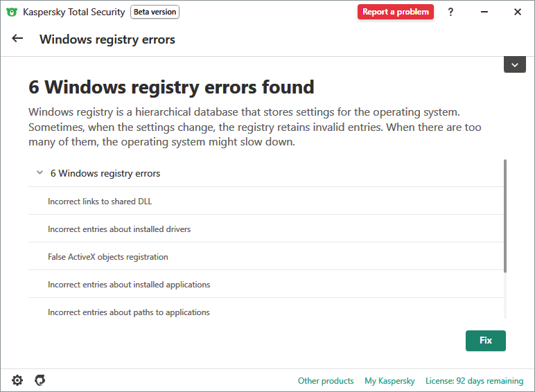Click the error list vertical scrollbar
Viewport: 535px width, 392px height.
click(x=505, y=216)
